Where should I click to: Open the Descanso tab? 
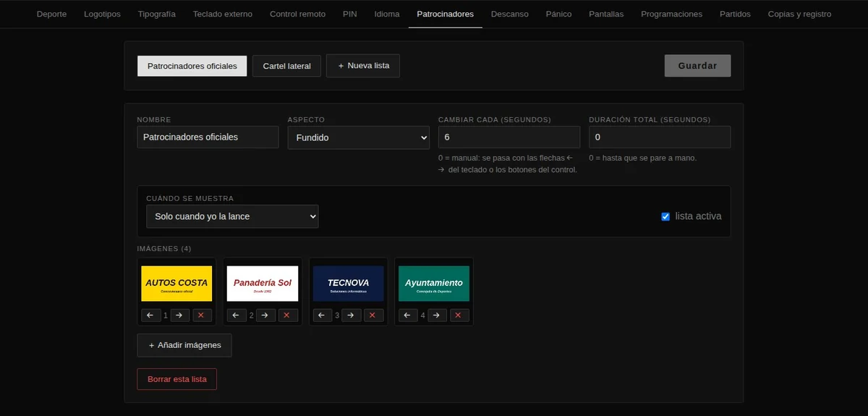pos(509,14)
